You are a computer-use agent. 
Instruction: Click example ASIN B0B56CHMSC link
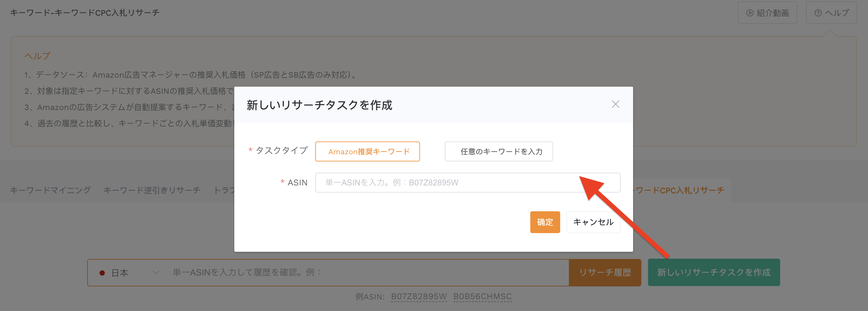[482, 297]
